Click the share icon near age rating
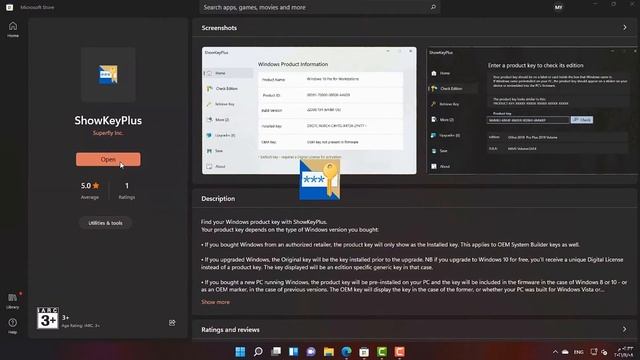This screenshot has width=640, height=360. pos(172,323)
